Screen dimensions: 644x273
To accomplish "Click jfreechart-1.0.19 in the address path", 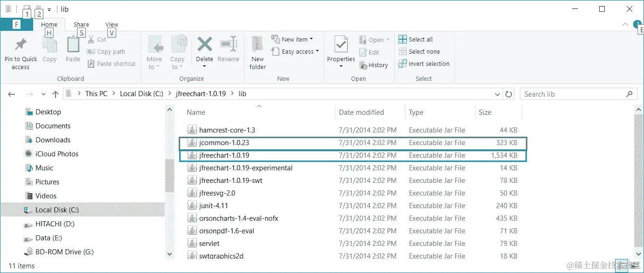I will 201,94.
